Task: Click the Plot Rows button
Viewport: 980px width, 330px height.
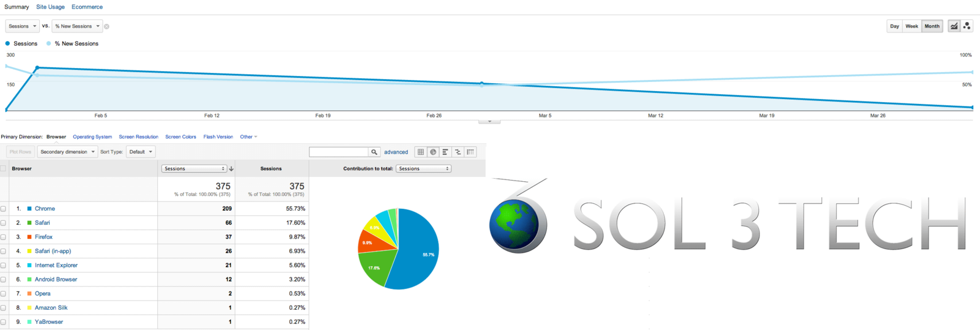Action: coord(20,152)
